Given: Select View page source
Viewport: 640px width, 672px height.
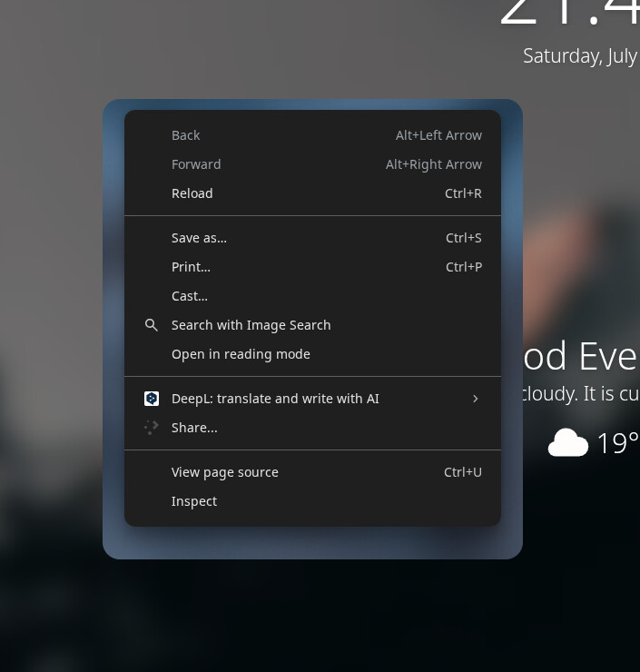Looking at the screenshot, I should (312, 472).
